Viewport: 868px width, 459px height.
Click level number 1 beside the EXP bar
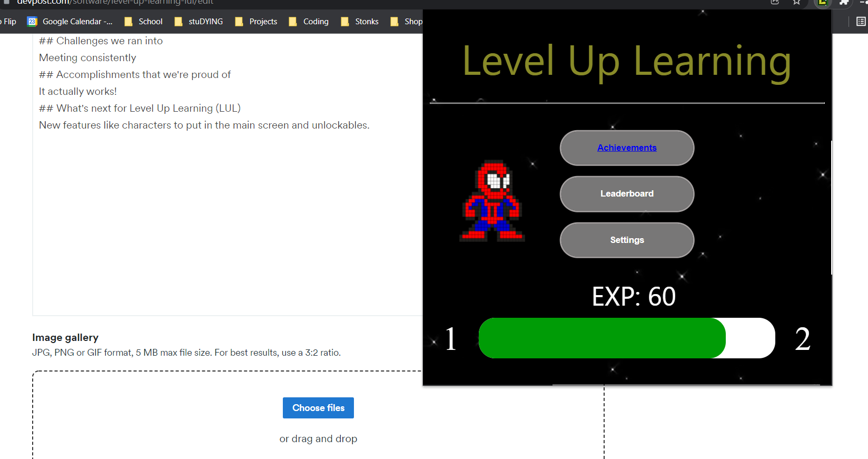pos(451,338)
